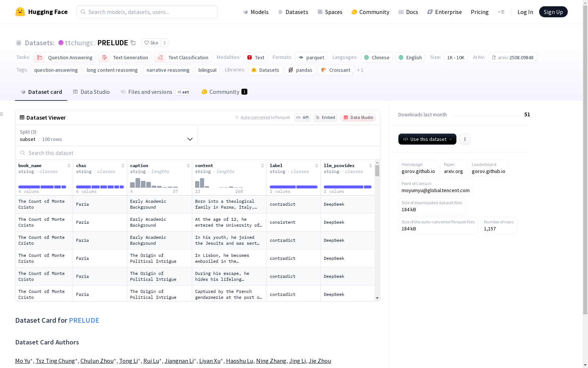The image size is (588, 368).
Task: Switch to the Files and versions tab
Action: (x=155, y=92)
